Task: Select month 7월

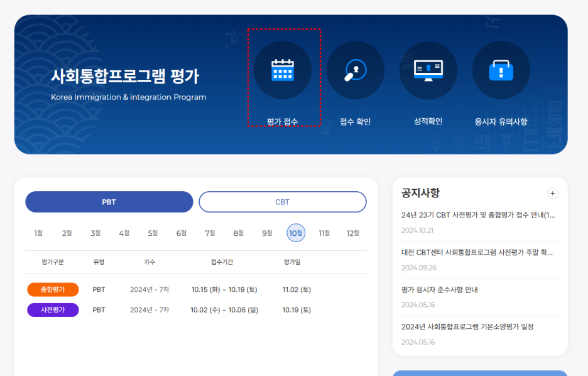Action: point(210,233)
